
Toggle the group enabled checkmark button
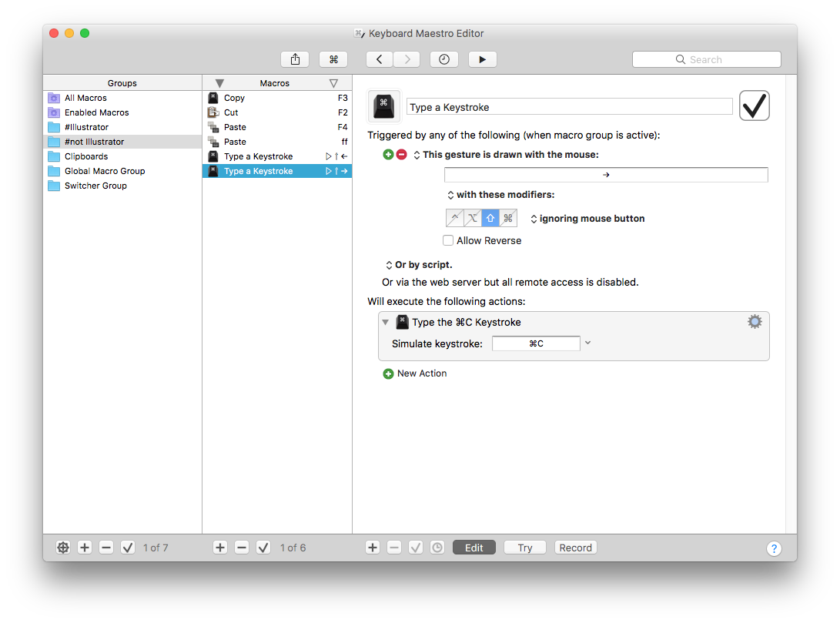(128, 548)
